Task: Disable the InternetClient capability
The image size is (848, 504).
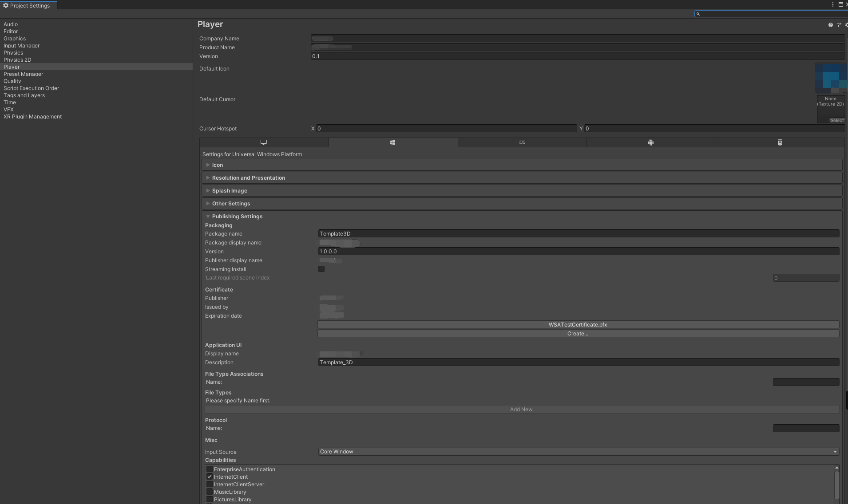Action: (x=209, y=476)
